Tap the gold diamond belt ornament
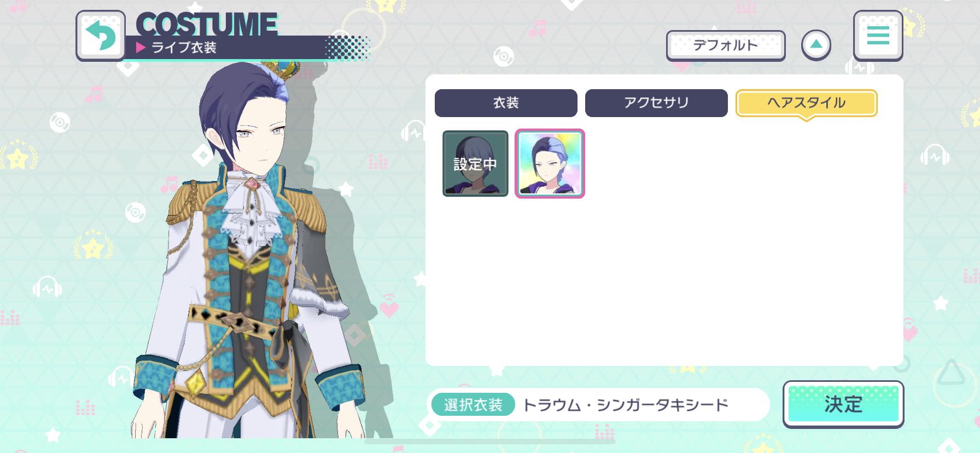Image resolution: width=980 pixels, height=453 pixels. tap(195, 382)
